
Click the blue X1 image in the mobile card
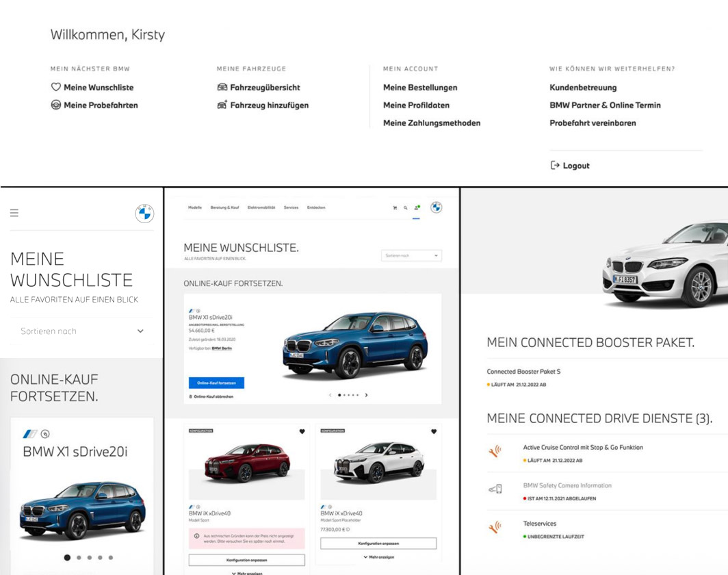tap(83, 510)
